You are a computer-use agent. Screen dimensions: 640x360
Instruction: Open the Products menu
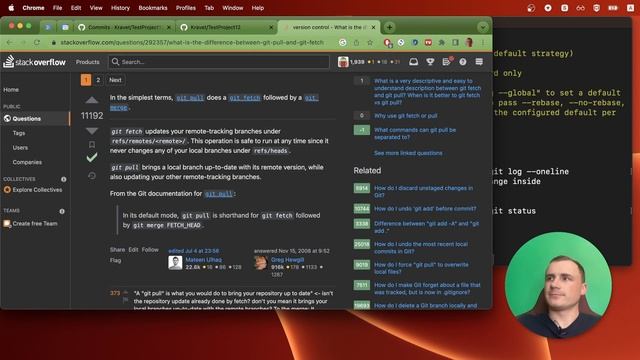[87, 62]
